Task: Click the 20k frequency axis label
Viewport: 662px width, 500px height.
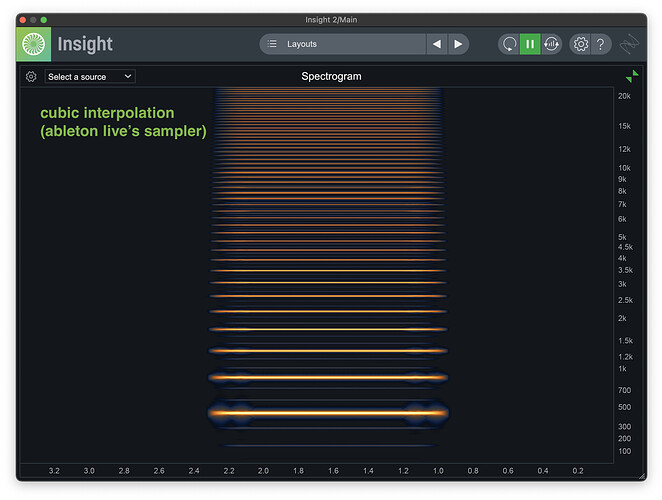Action: [x=624, y=97]
